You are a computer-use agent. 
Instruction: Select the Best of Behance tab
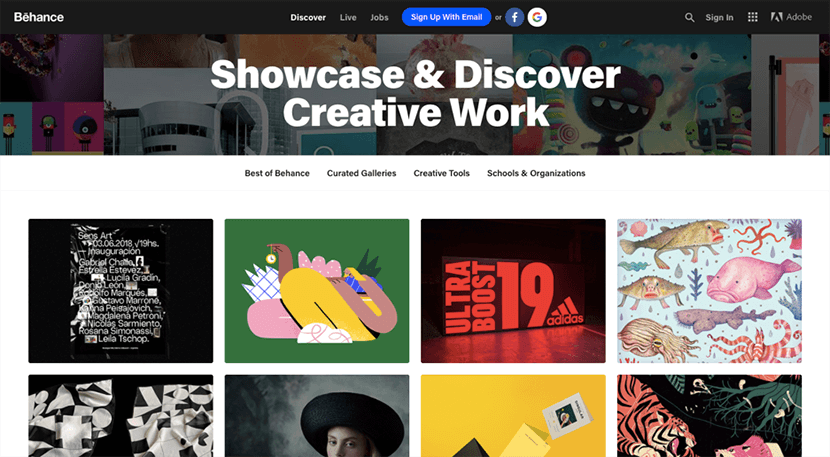[277, 173]
